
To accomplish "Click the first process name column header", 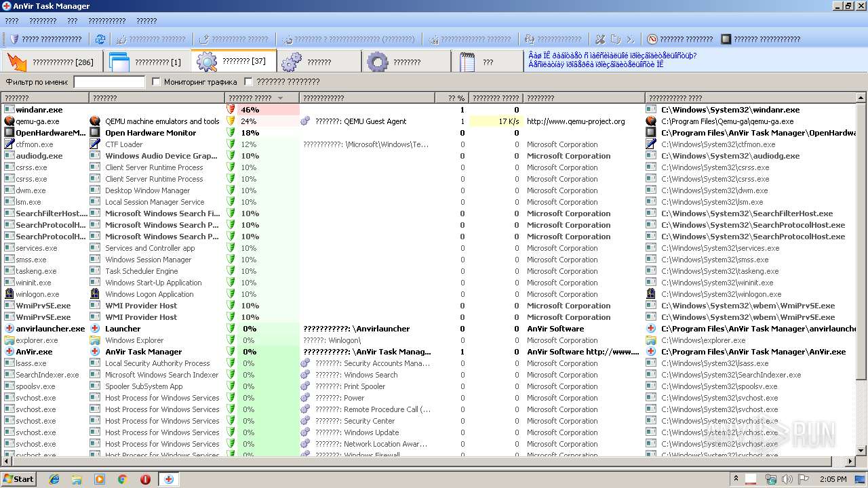I will point(45,98).
